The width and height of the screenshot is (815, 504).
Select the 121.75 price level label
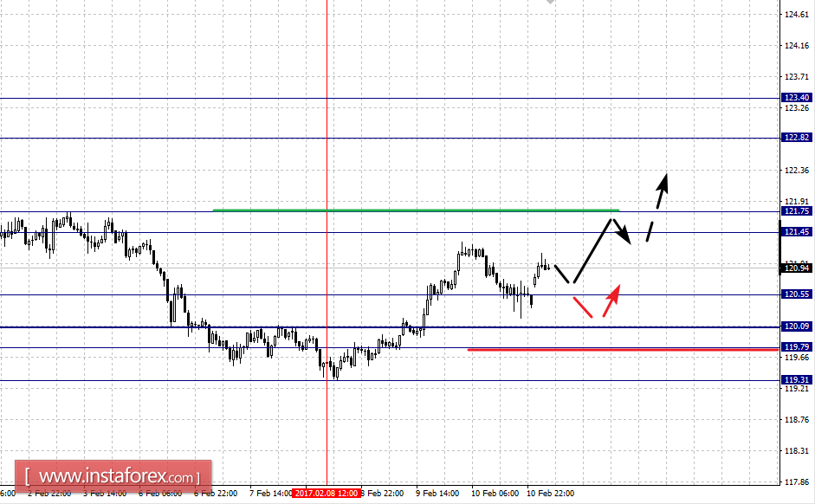tap(796, 211)
